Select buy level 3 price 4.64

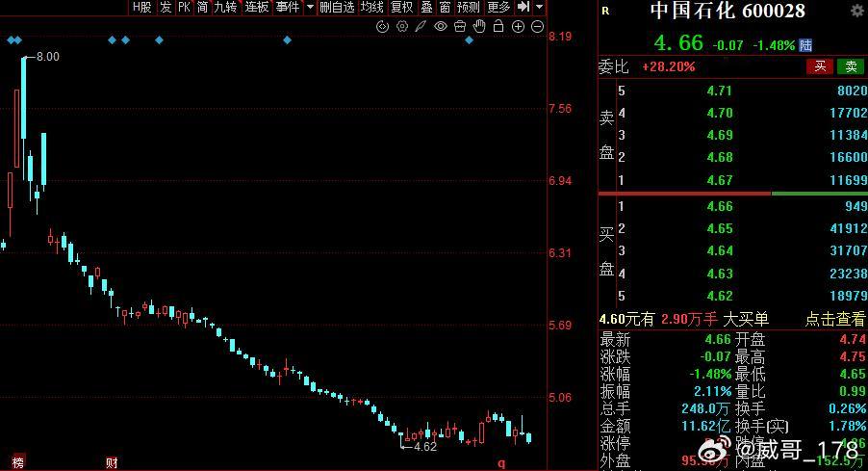tap(720, 251)
